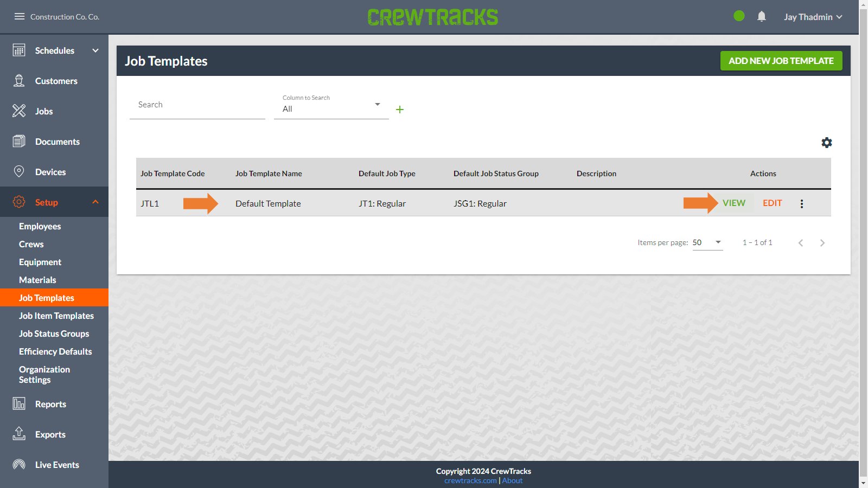Viewport: 868px width, 488px height.
Task: Click the Live Events signal icon
Action: coord(19,465)
